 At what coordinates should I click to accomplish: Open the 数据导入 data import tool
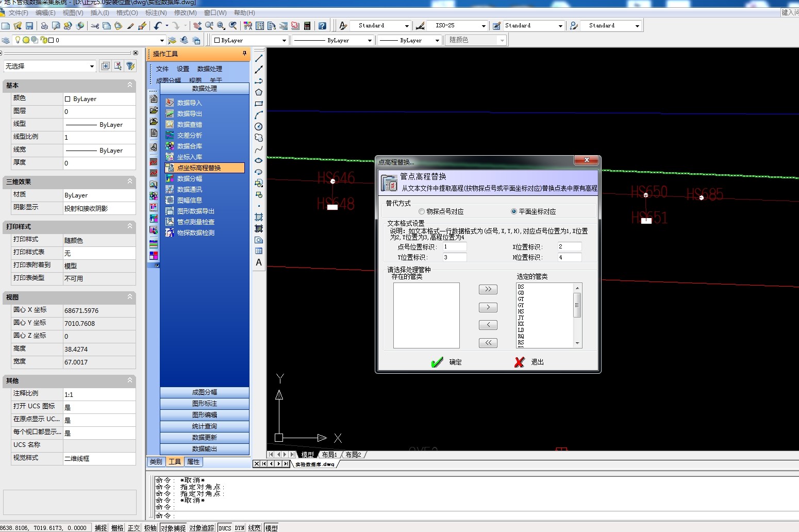[189, 103]
